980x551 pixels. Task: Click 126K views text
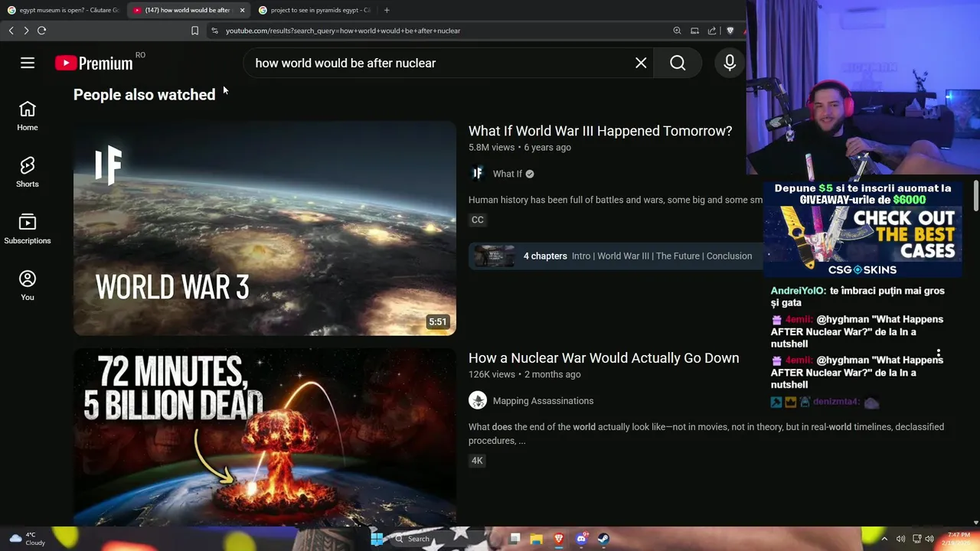pyautogui.click(x=492, y=374)
